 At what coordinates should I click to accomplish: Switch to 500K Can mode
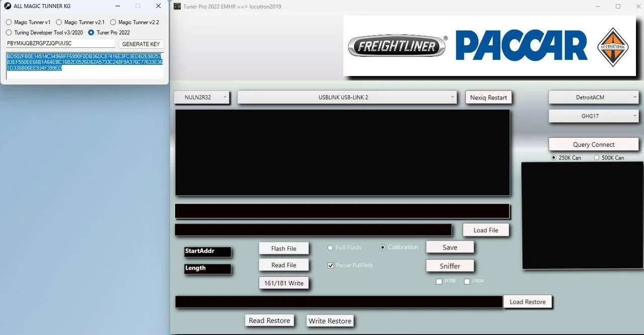pos(597,157)
